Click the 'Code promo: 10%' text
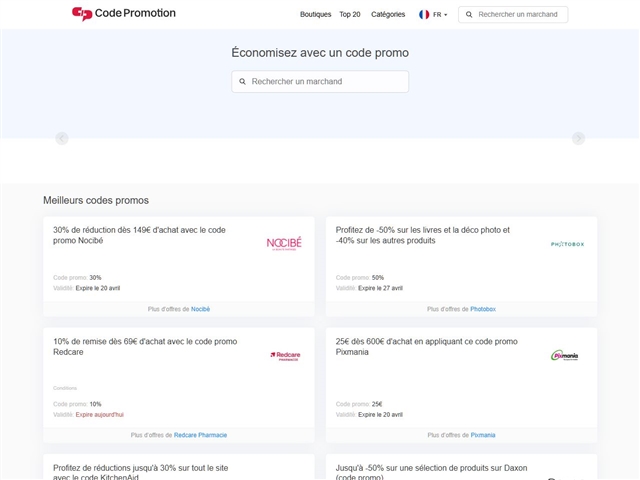Screen dimensions: 640x480 tap(77, 404)
